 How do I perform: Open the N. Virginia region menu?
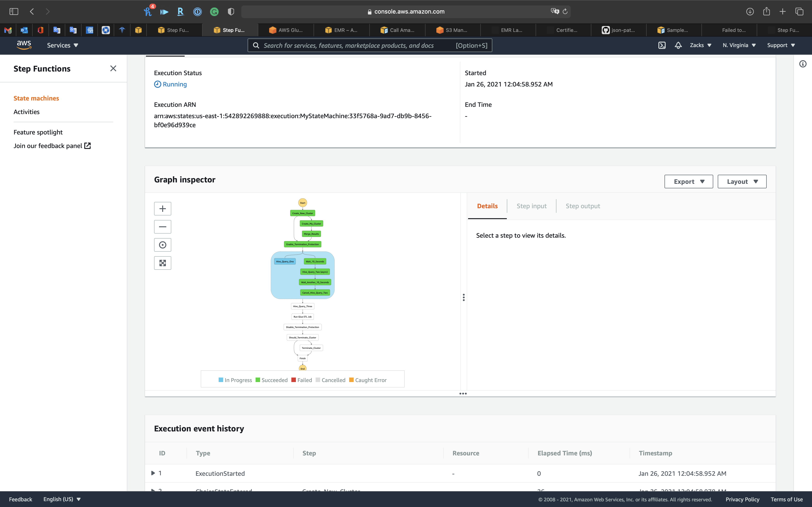(739, 45)
